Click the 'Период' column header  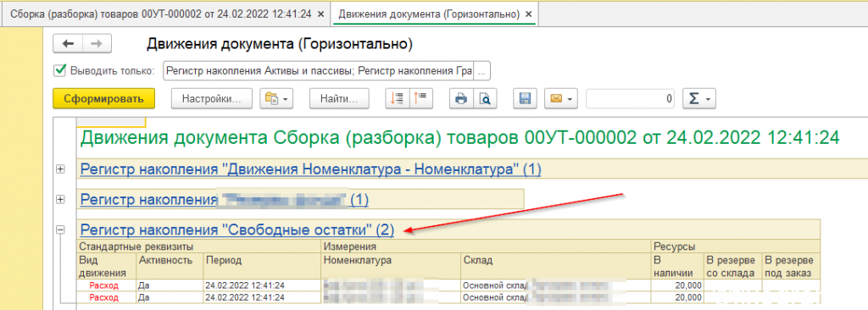point(262,266)
